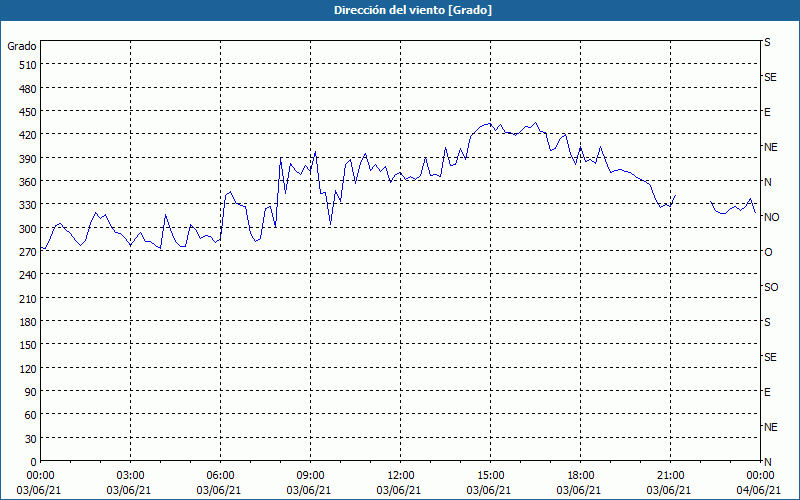Click the 150 y-axis tick label
800x500 pixels.
[x=28, y=345]
